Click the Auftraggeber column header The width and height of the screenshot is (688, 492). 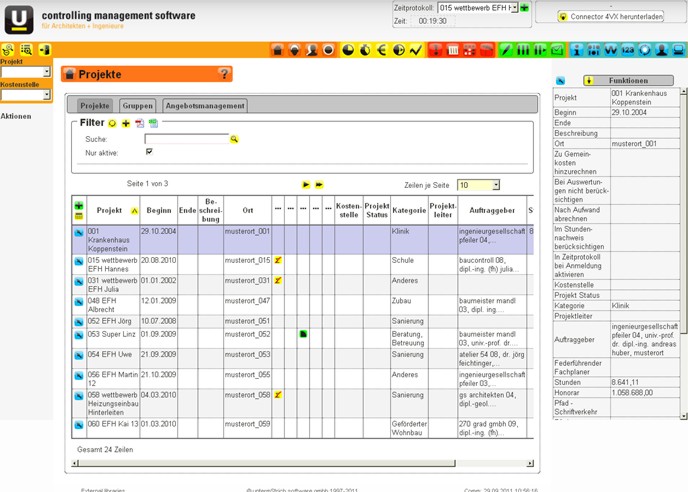(x=492, y=210)
